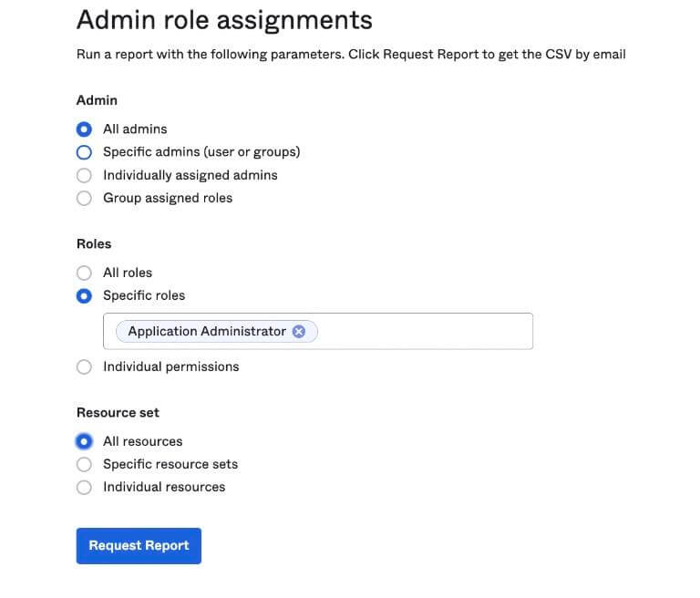Select the Individual resources option

point(85,487)
